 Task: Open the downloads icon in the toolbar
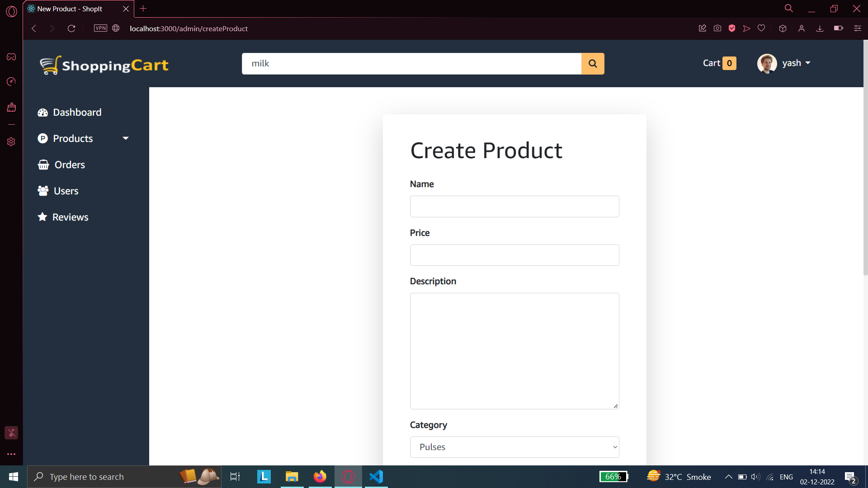click(820, 28)
